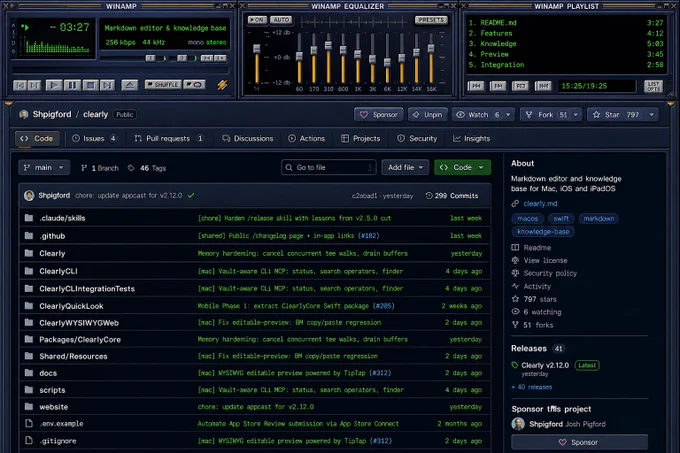The height and width of the screenshot is (453, 680).
Task: Click the orange Winamp lightning bolt logo
Action: [x=222, y=85]
